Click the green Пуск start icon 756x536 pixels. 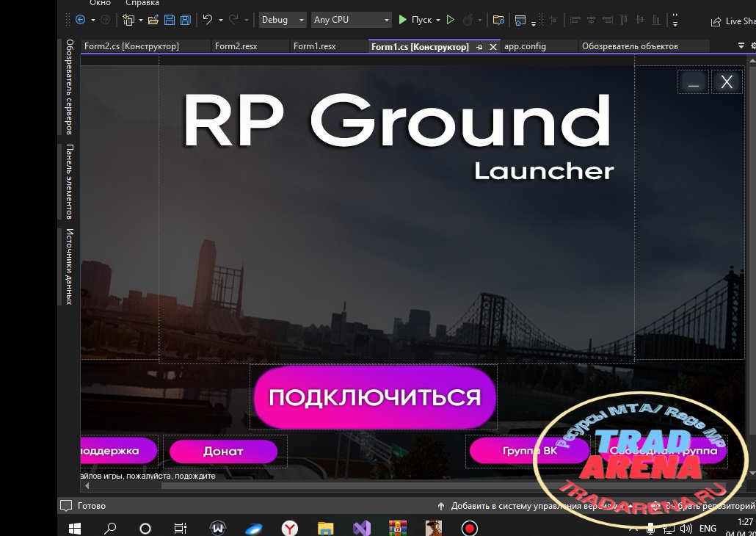[x=403, y=20]
